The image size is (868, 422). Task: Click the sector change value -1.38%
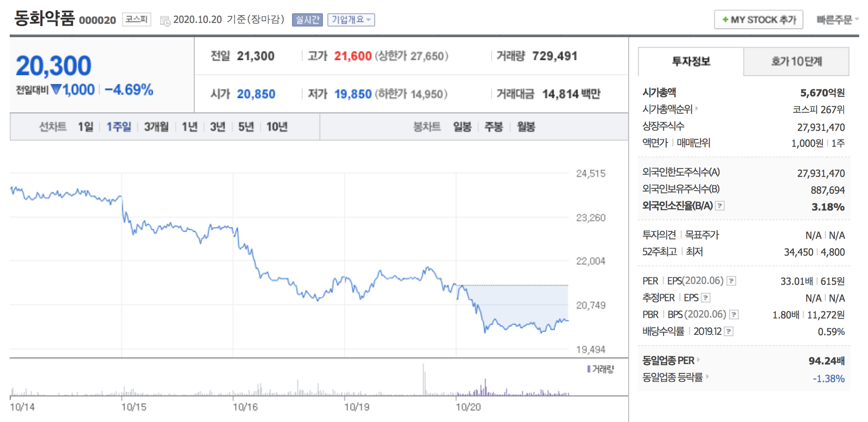point(829,379)
